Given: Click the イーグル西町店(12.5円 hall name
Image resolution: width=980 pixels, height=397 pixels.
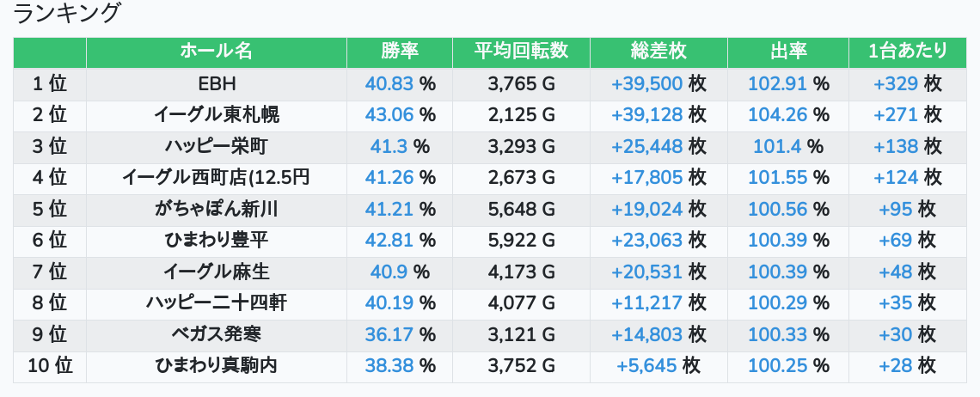Looking at the screenshot, I should tap(216, 178).
